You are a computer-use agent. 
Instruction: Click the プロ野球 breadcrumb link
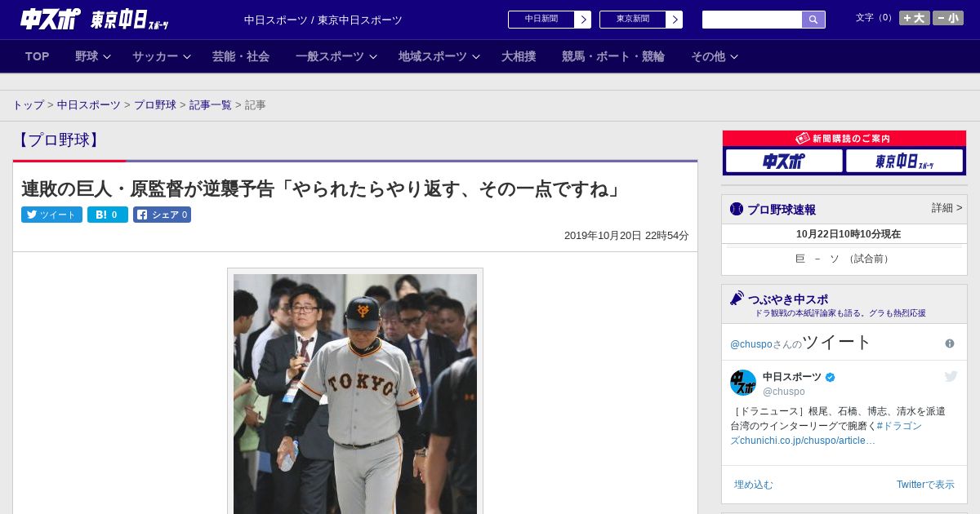coord(155,105)
